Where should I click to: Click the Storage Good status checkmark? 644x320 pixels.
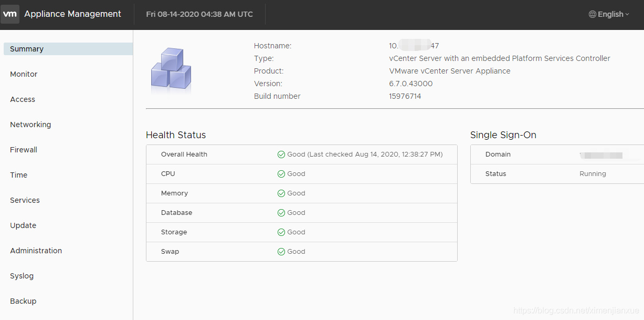click(281, 232)
